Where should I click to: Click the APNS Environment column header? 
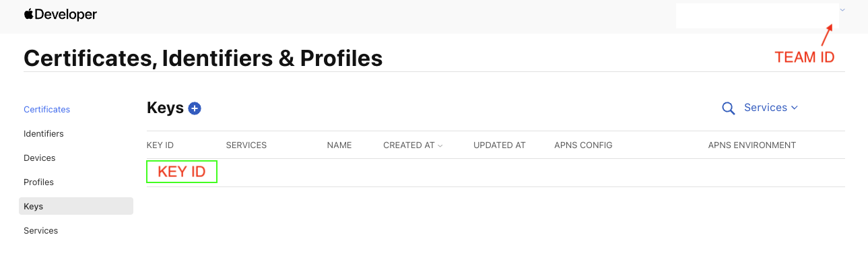pyautogui.click(x=752, y=145)
